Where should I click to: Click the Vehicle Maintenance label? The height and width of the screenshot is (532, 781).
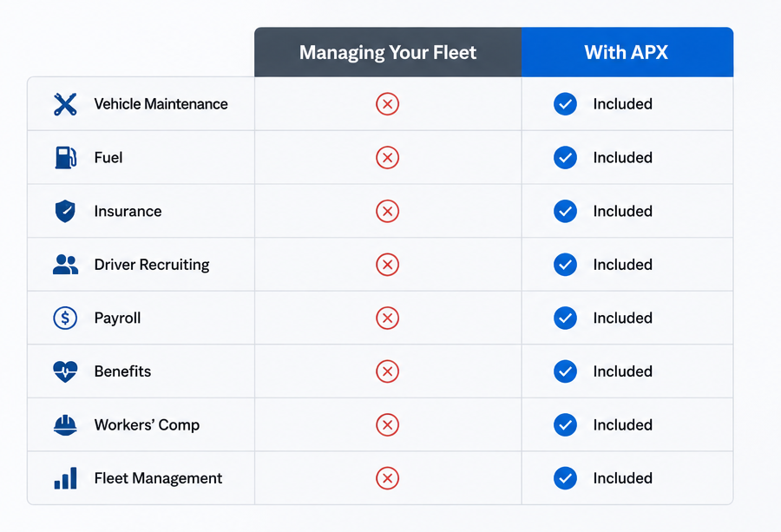point(161,104)
